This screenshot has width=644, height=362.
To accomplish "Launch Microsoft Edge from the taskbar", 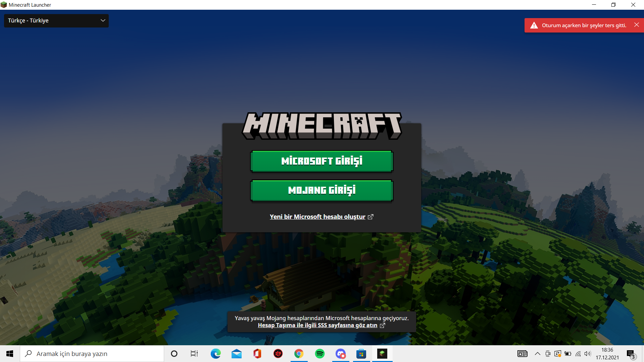I will pyautogui.click(x=215, y=354).
